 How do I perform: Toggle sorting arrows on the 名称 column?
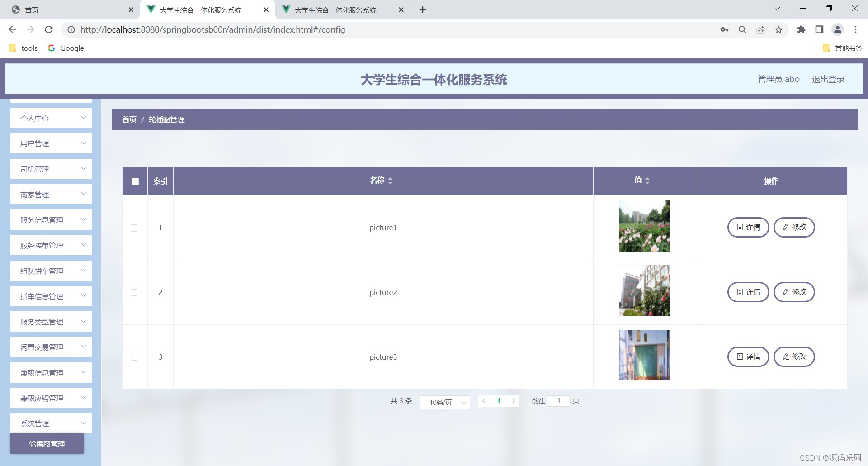(x=390, y=180)
